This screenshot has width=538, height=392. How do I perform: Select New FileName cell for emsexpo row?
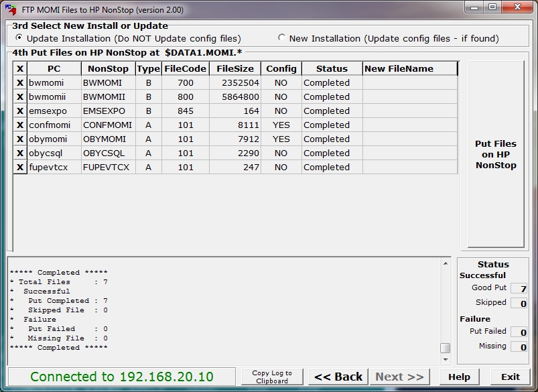click(410, 111)
